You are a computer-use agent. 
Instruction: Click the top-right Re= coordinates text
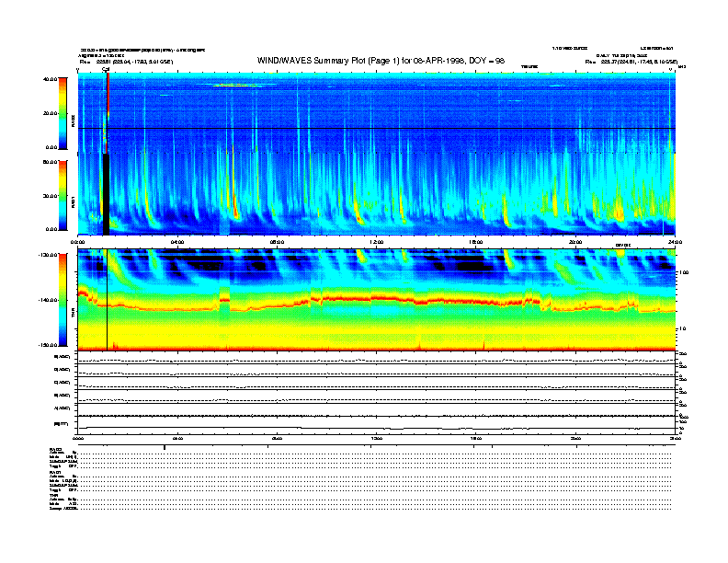coord(631,62)
